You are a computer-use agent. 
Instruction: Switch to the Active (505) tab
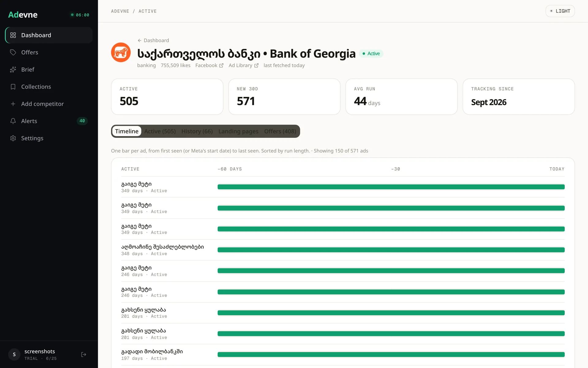(160, 131)
